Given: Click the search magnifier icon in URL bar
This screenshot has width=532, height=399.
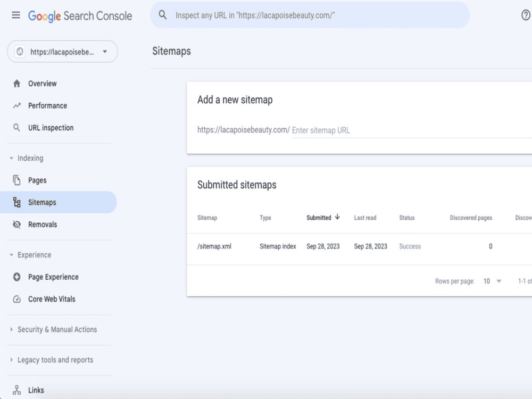Looking at the screenshot, I should coord(163,15).
